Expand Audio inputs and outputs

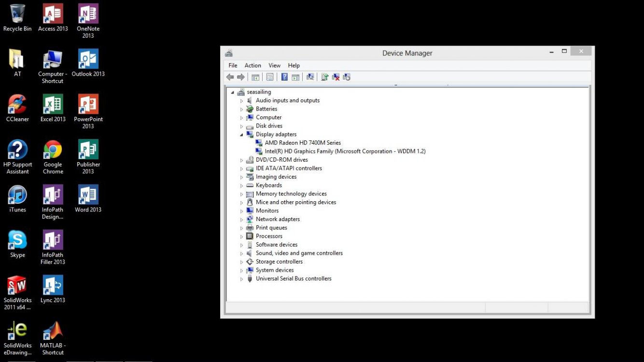(x=242, y=101)
